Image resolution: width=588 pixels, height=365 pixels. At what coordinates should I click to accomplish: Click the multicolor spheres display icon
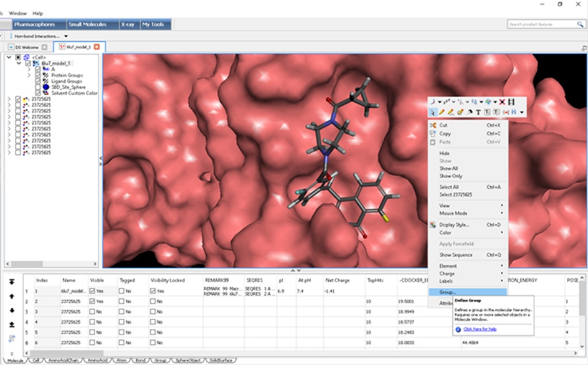[x=488, y=102]
